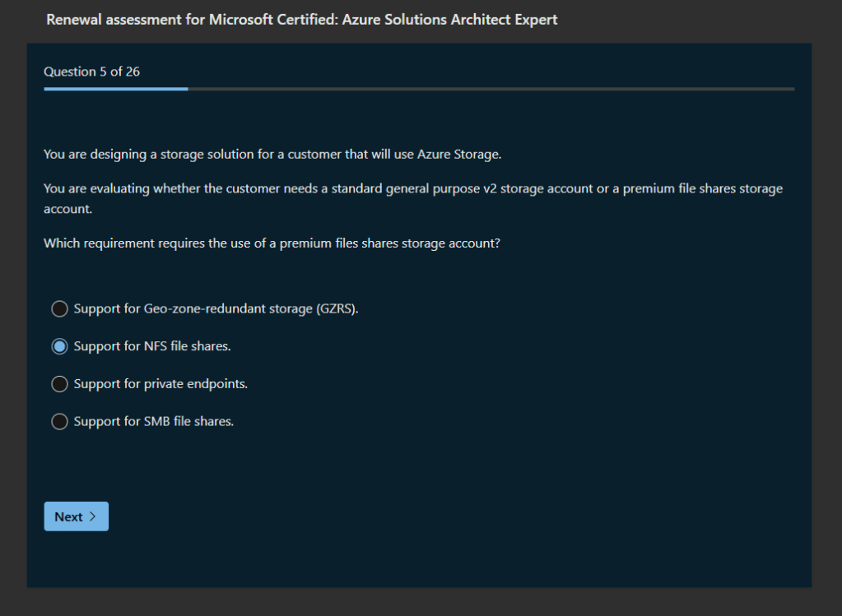This screenshot has width=842, height=616.
Task: Choose the private endpoints radio button
Action: 59,384
